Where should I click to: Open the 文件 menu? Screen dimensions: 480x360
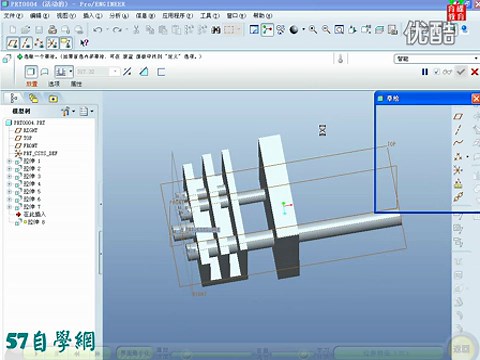pyautogui.click(x=13, y=16)
